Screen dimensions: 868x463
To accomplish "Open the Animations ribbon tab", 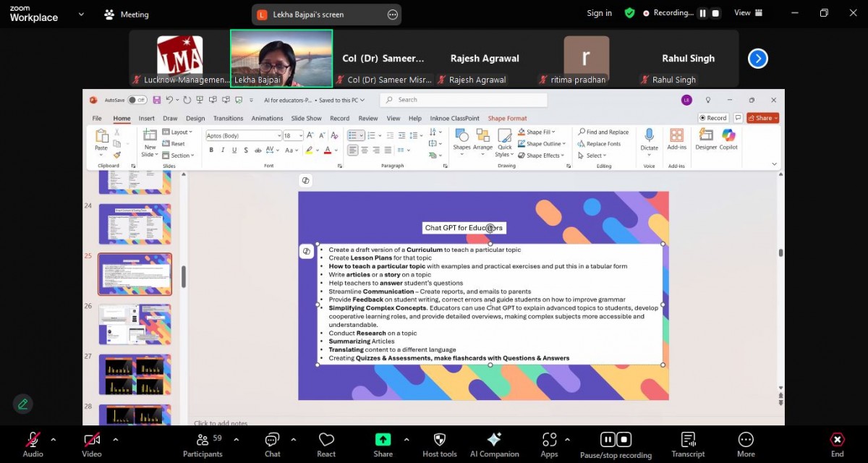I will 267,118.
